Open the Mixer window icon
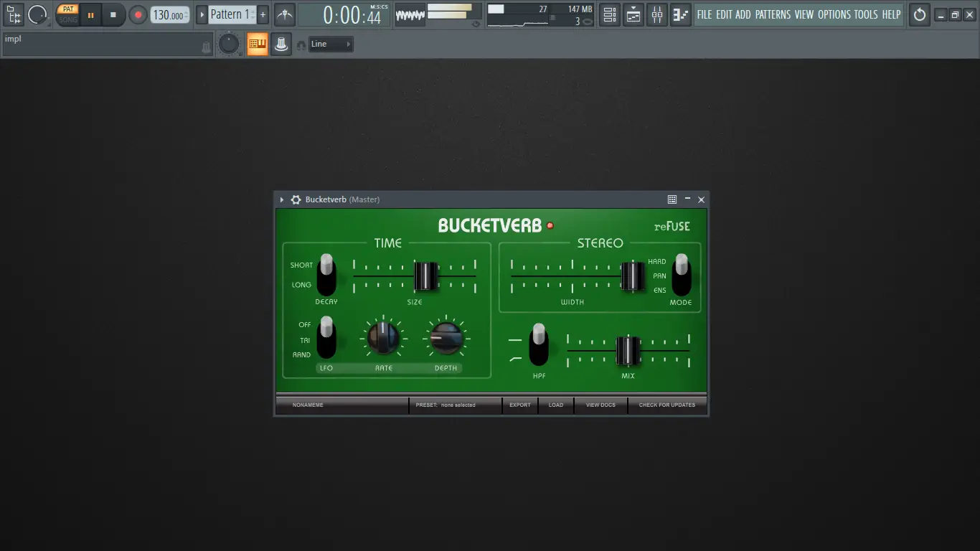 pos(657,14)
